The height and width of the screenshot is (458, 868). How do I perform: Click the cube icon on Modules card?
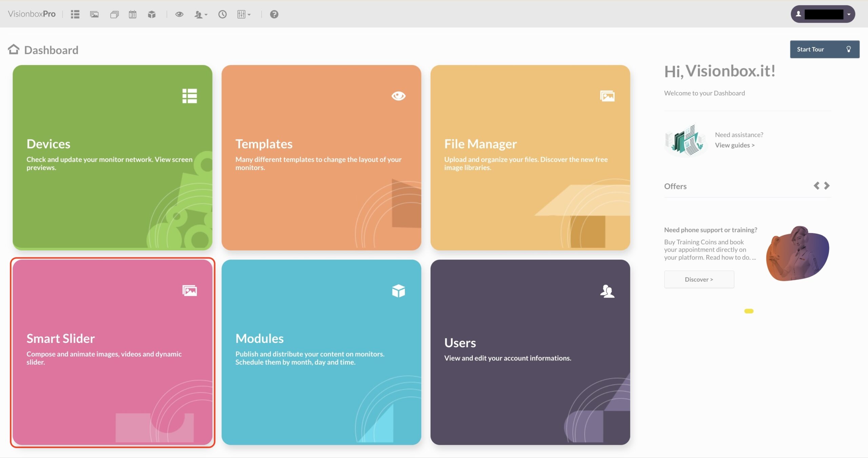pyautogui.click(x=398, y=291)
